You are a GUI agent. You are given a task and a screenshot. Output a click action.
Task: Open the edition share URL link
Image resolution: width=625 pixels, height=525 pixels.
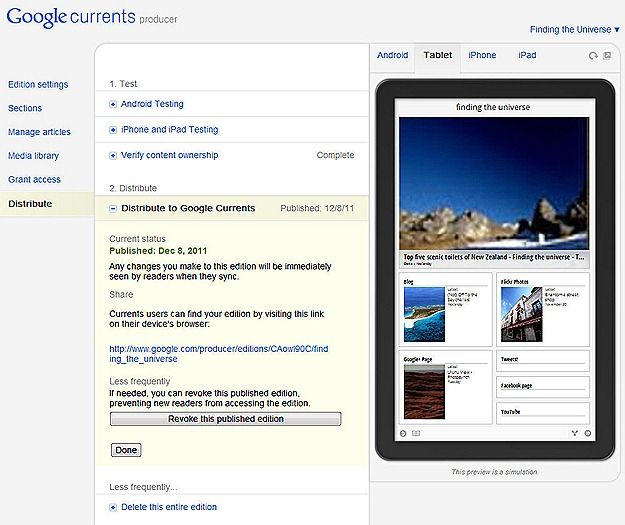click(218, 354)
